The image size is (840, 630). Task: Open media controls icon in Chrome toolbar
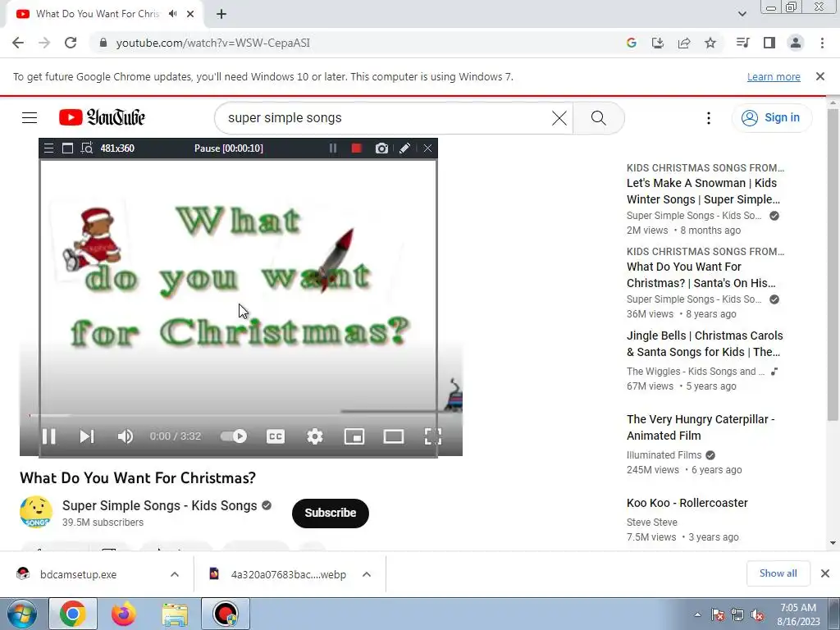click(742, 43)
